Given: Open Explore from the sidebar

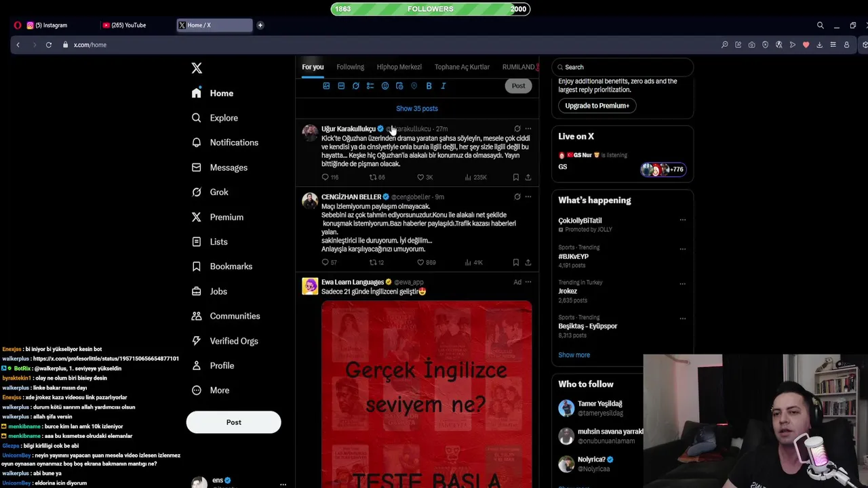Looking at the screenshot, I should [215, 118].
